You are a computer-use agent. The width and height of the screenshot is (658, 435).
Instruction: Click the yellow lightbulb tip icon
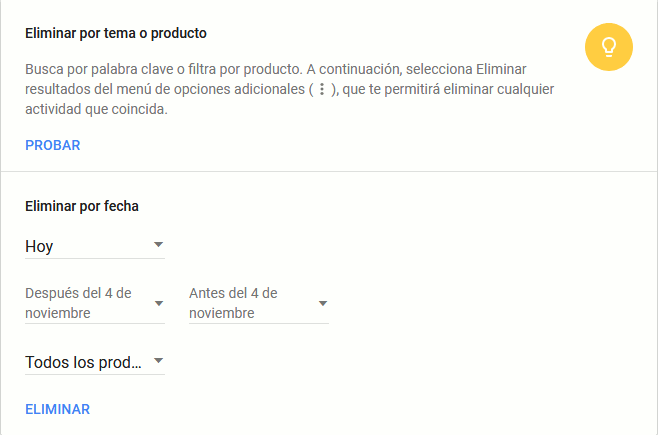click(609, 47)
